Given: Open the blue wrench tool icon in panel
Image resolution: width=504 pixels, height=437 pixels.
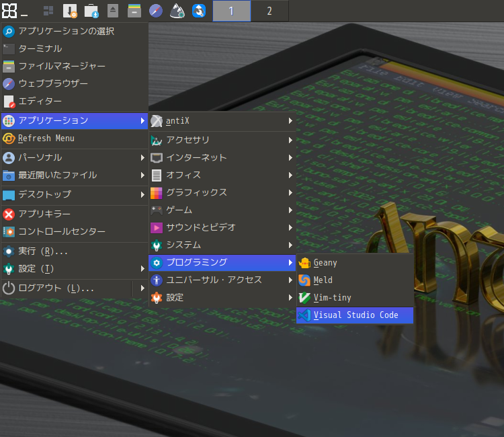Looking at the screenshot, I should pyautogui.click(x=199, y=11).
